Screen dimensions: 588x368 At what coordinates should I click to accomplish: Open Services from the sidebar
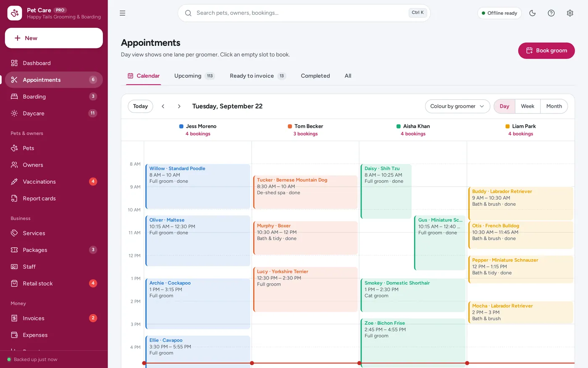coord(54,233)
